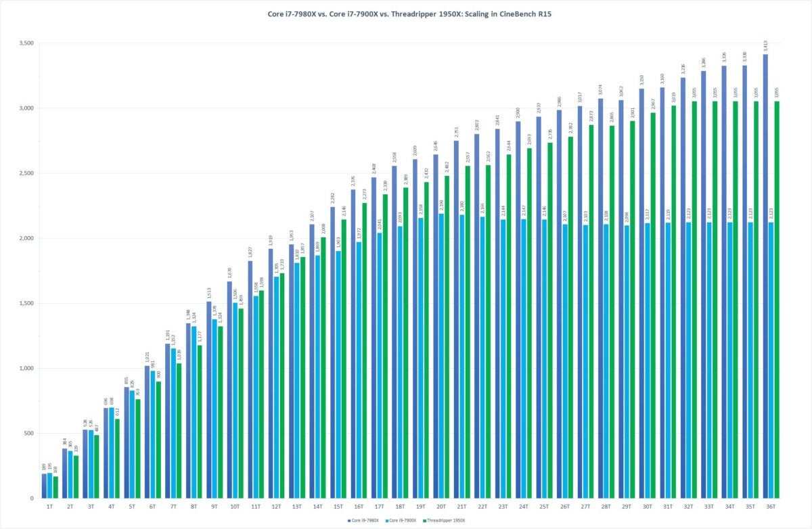Select the "Core i9-7900X" legend label

click(x=404, y=520)
